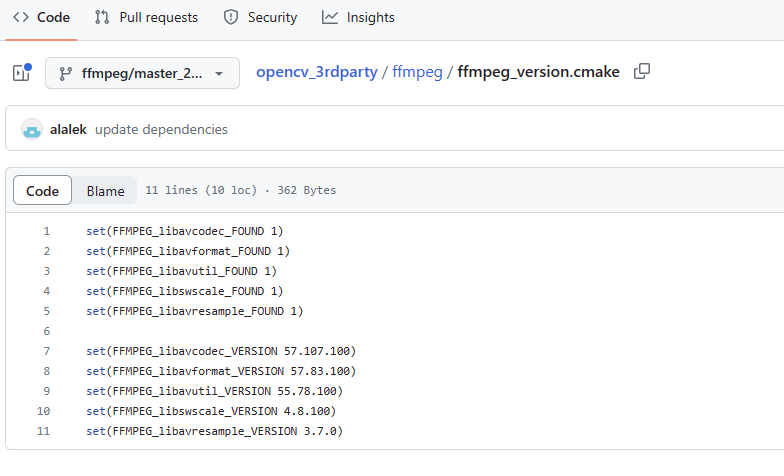This screenshot has height=476, width=784.
Task: Open the Insights tab
Action: tap(358, 18)
